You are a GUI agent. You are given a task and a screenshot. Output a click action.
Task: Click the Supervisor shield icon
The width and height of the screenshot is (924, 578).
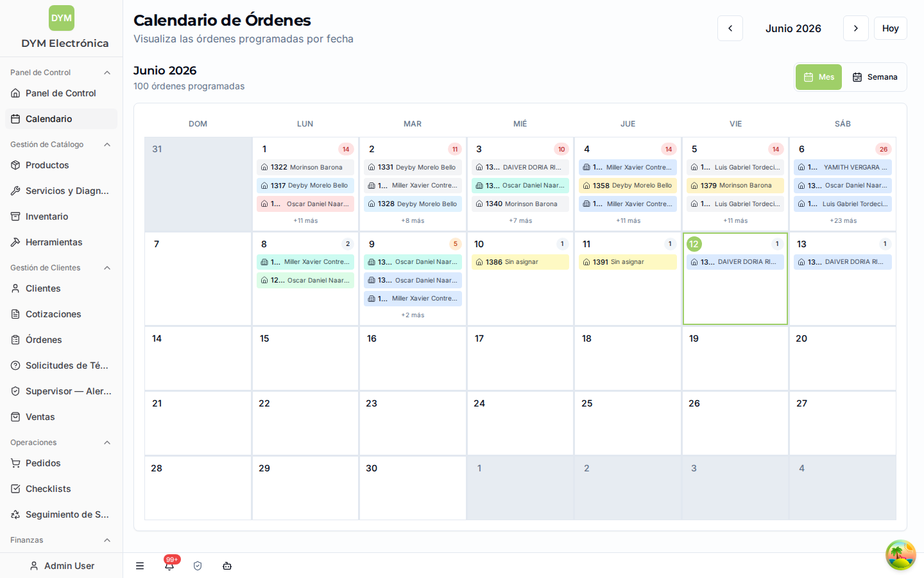[15, 391]
